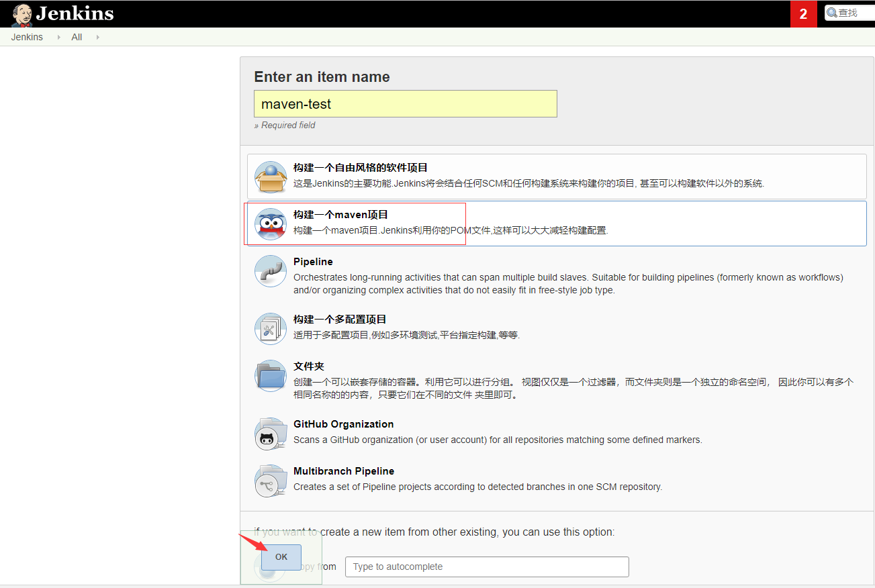Choose 构建一个多配置项目 title
The width and height of the screenshot is (875, 588).
pyautogui.click(x=340, y=320)
